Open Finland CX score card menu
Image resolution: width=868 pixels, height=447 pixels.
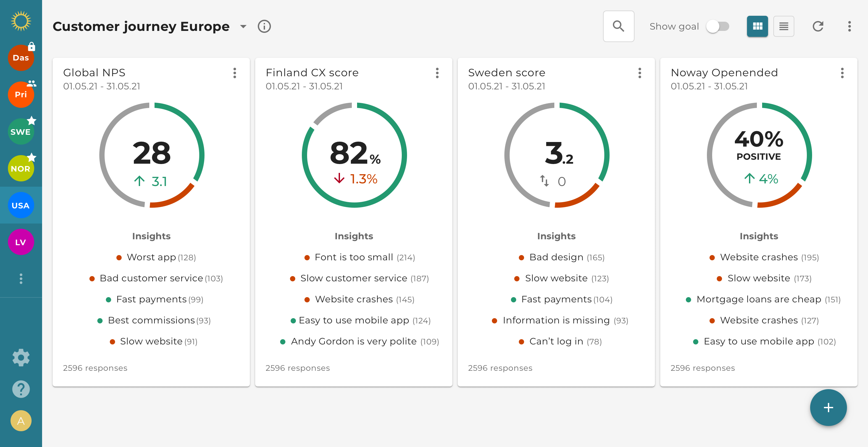point(437,73)
